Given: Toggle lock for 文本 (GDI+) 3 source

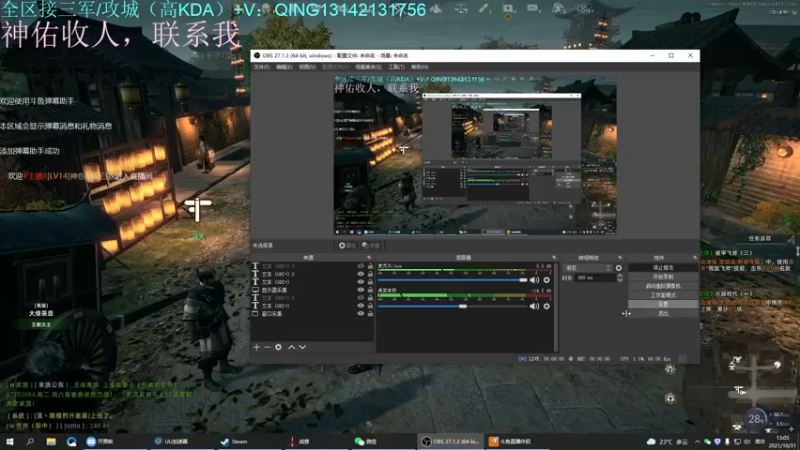Looking at the screenshot, I should (370, 266).
